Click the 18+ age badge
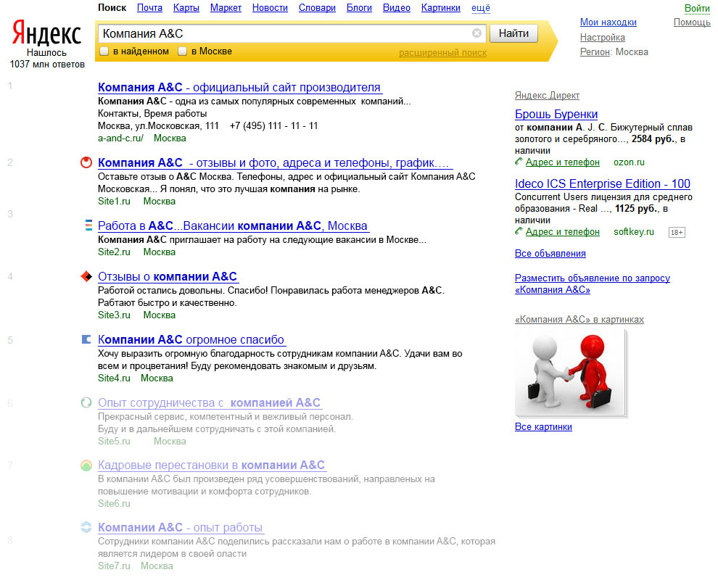This screenshot has width=718, height=588. tap(677, 232)
